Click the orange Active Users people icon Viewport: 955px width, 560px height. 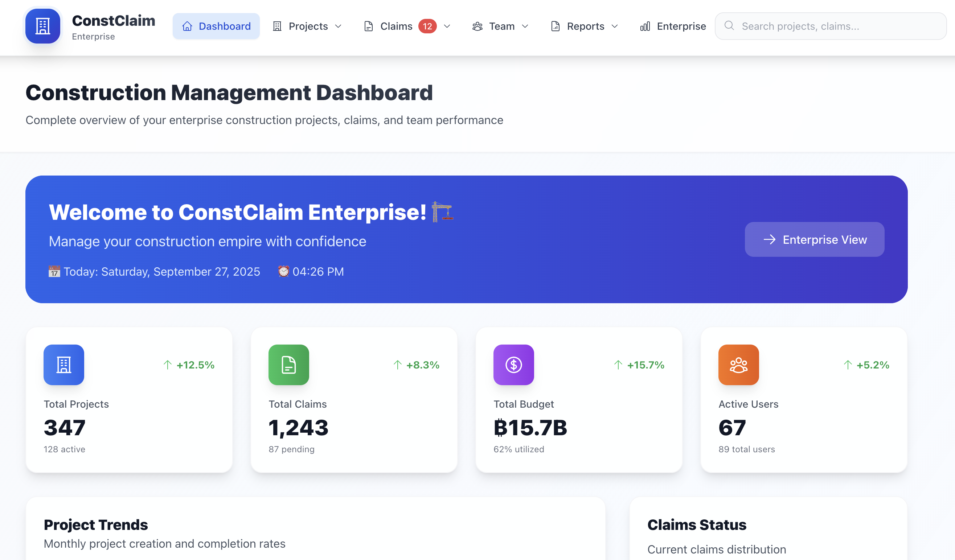click(x=738, y=365)
